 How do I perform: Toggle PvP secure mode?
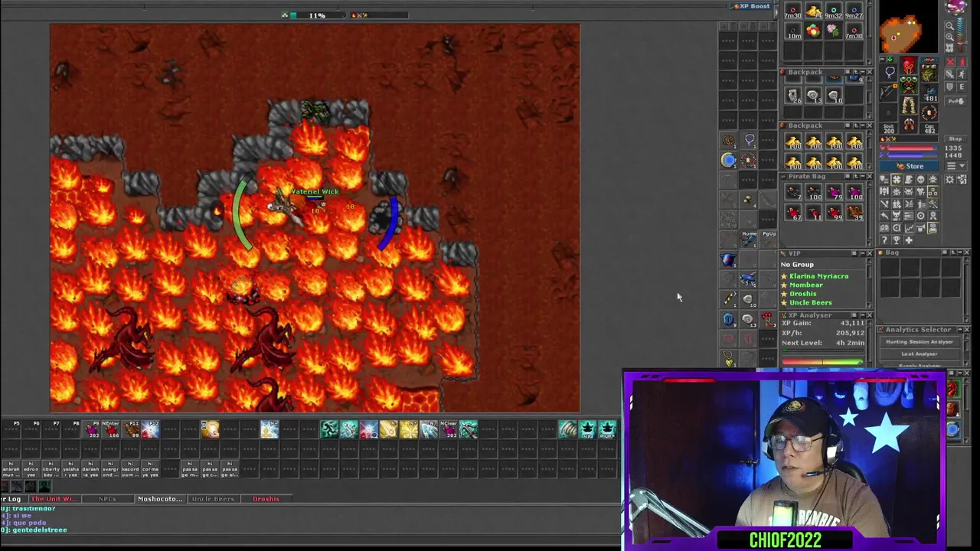click(x=955, y=101)
